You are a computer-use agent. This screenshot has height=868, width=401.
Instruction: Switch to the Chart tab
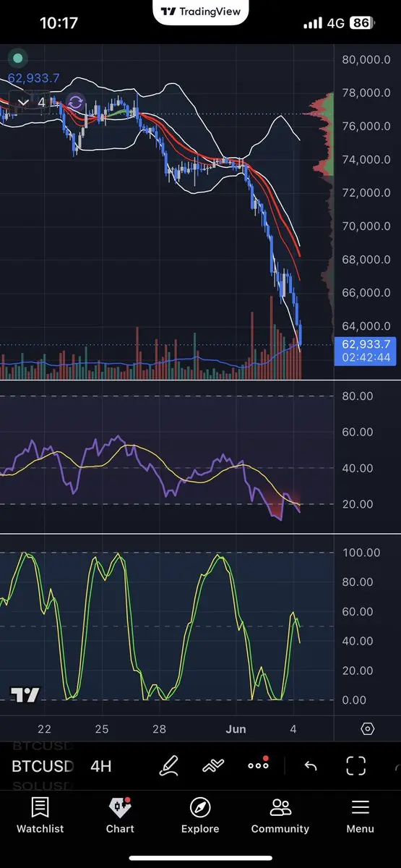pos(120,816)
